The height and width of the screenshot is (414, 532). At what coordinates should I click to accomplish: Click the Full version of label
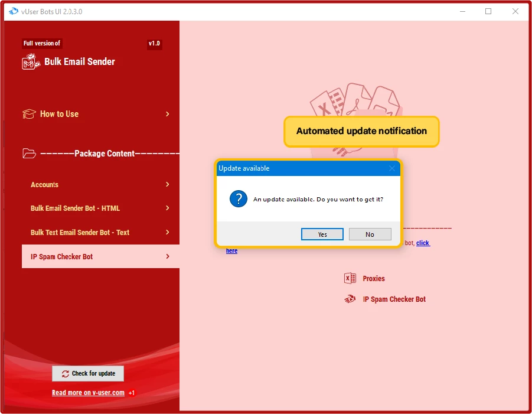42,43
